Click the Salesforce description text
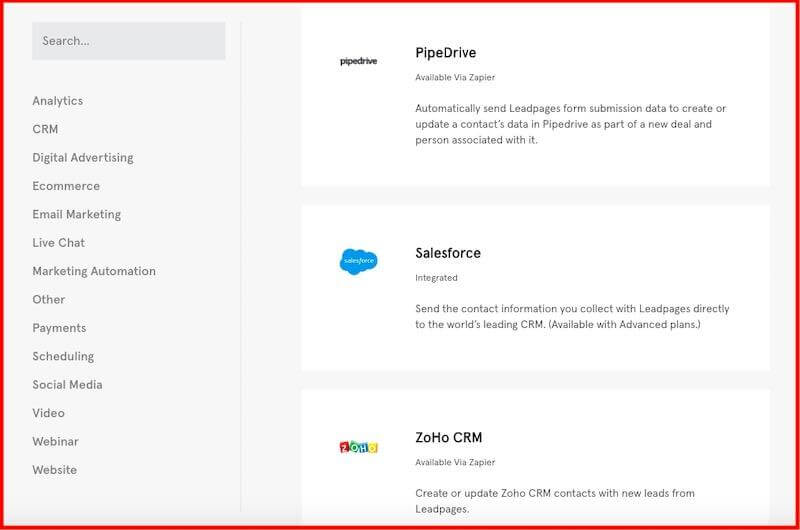The height and width of the screenshot is (530, 800). coord(572,316)
